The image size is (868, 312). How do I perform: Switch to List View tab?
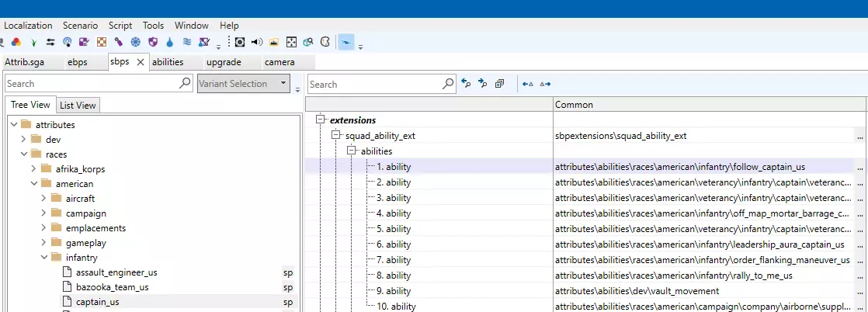click(x=78, y=106)
